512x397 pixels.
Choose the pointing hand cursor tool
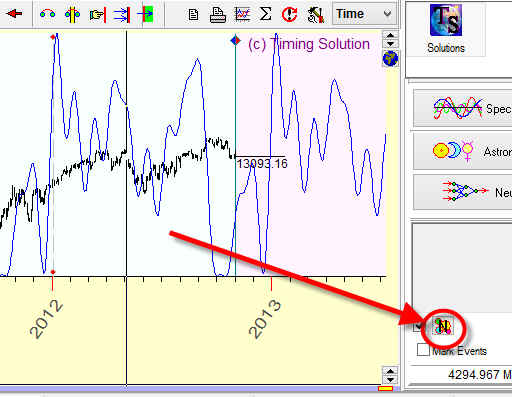tap(98, 15)
